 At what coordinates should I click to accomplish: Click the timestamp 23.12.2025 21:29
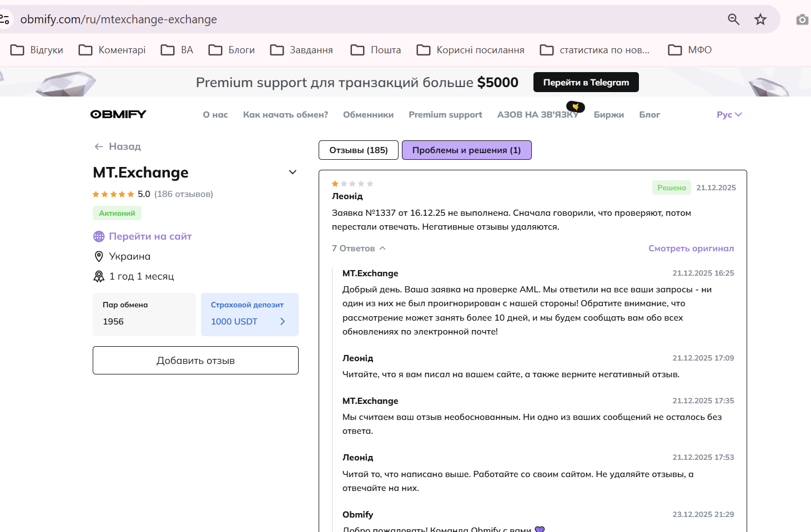(x=703, y=514)
